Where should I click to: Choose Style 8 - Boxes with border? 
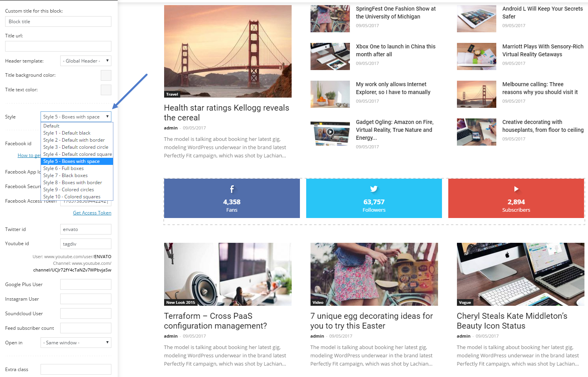coord(77,183)
